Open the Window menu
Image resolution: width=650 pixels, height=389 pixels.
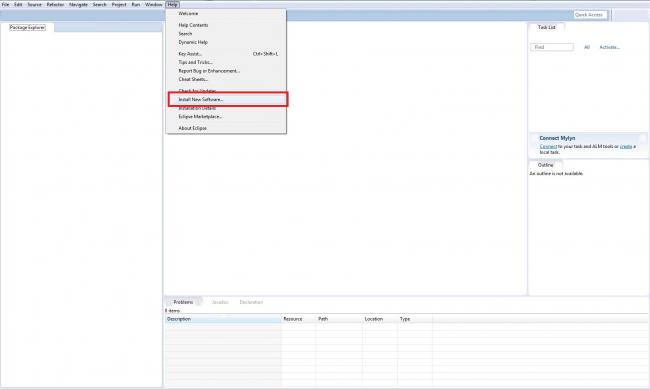(x=153, y=5)
